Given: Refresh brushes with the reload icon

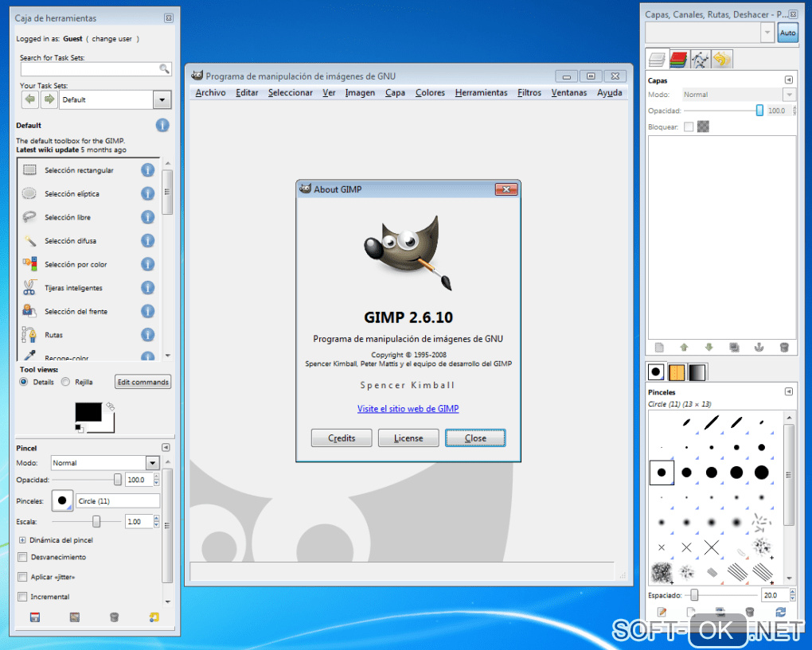Looking at the screenshot, I should point(780,613).
